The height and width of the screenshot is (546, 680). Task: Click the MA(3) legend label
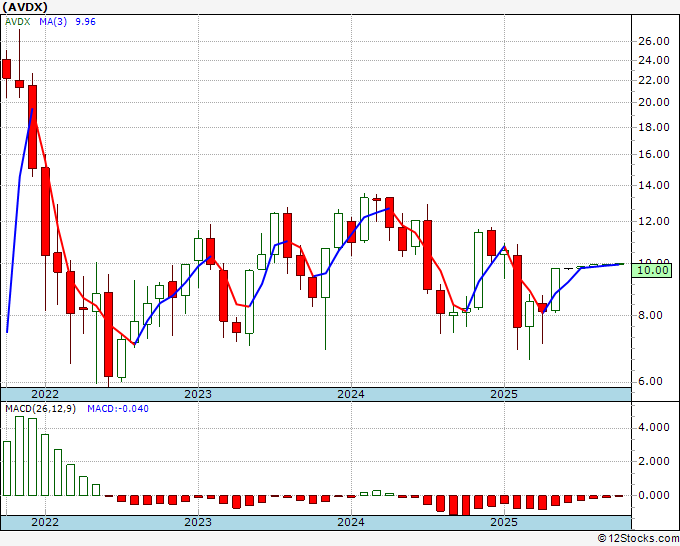pos(53,22)
